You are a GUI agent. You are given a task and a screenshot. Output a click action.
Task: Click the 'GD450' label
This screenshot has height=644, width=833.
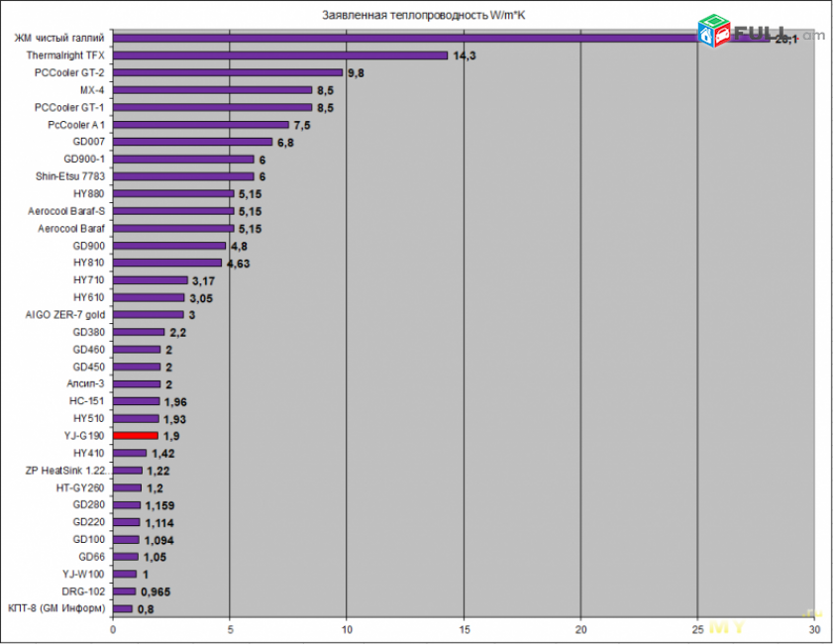coord(88,367)
